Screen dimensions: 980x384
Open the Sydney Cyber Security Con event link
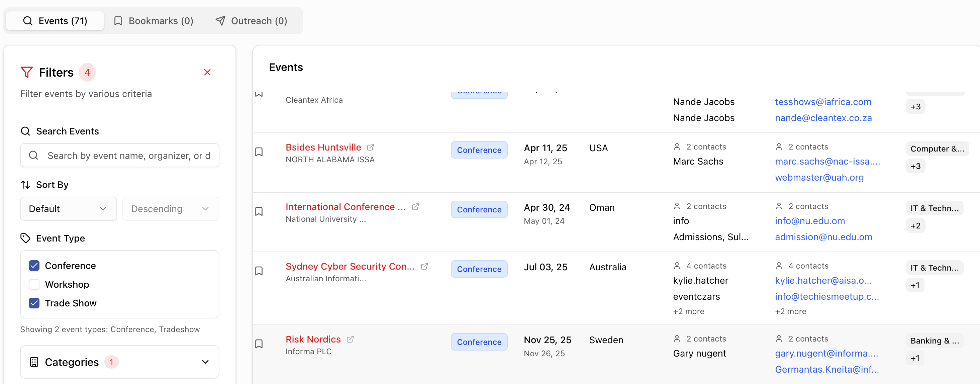(350, 266)
